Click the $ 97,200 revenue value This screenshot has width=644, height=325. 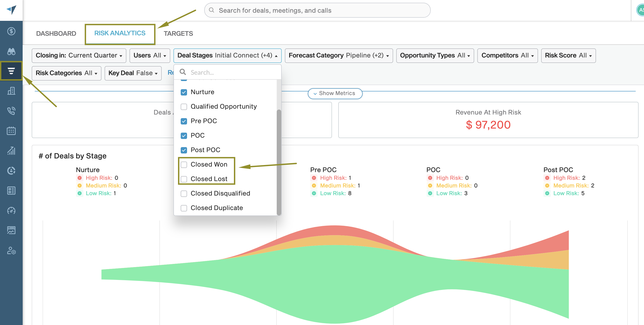click(488, 125)
